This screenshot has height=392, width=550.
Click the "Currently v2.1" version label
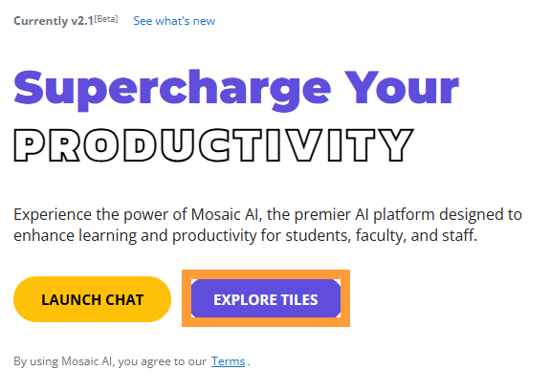(54, 21)
